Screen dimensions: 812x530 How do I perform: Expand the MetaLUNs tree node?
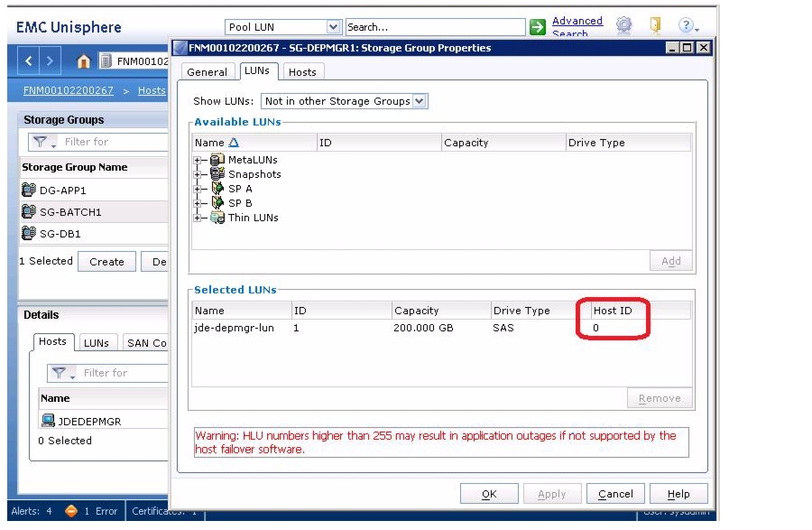pyautogui.click(x=198, y=160)
